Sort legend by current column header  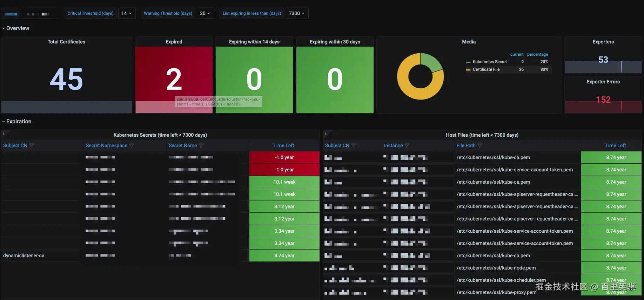pos(517,54)
